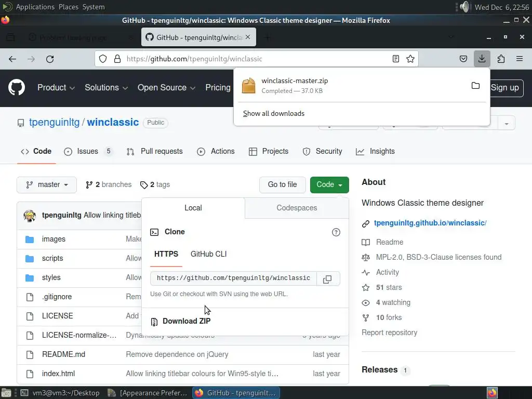Open the Actions tab
532x399 pixels.
click(x=216, y=151)
